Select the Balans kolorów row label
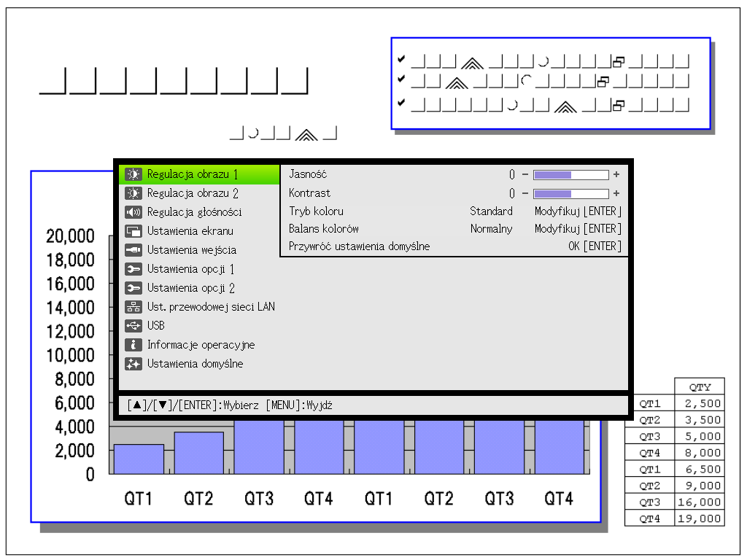 (x=323, y=229)
